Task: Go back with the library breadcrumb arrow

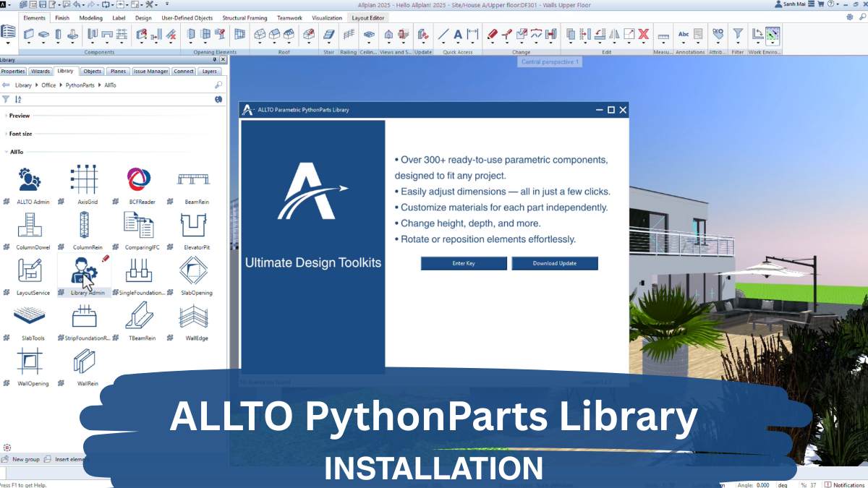Action: point(6,85)
